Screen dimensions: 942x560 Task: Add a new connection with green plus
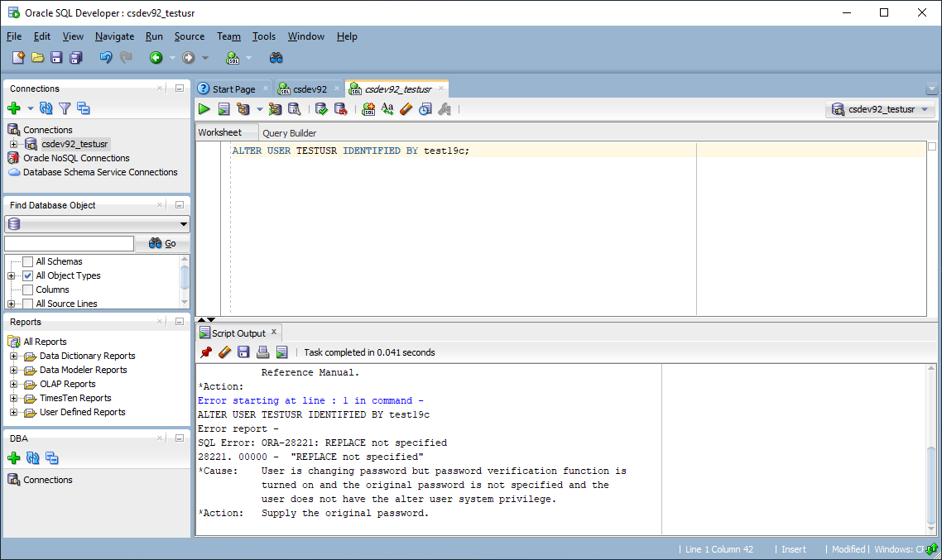(14, 108)
